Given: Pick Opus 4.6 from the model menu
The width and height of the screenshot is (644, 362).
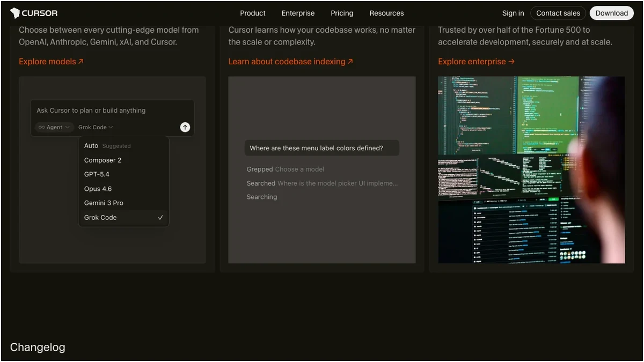Looking at the screenshot, I should tap(98, 189).
